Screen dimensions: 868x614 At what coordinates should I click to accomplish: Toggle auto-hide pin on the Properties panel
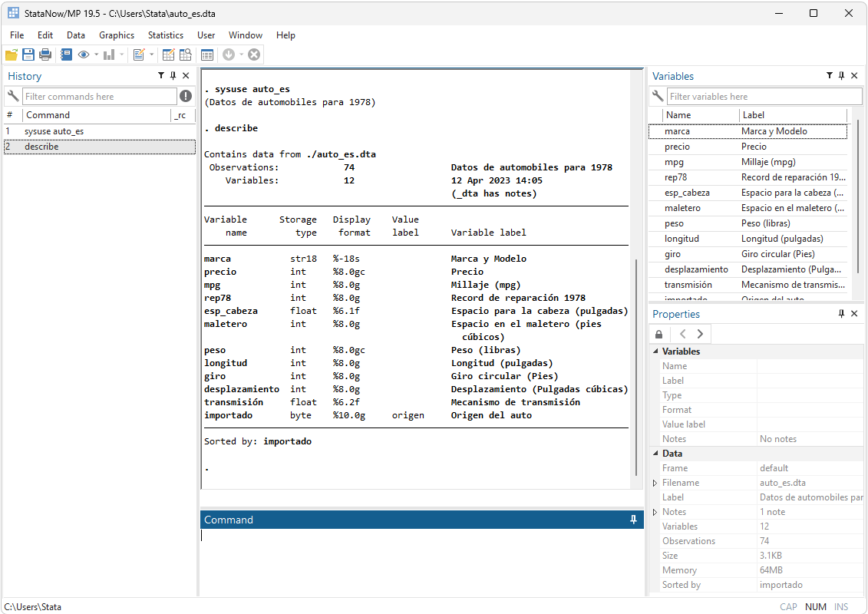[x=841, y=314]
